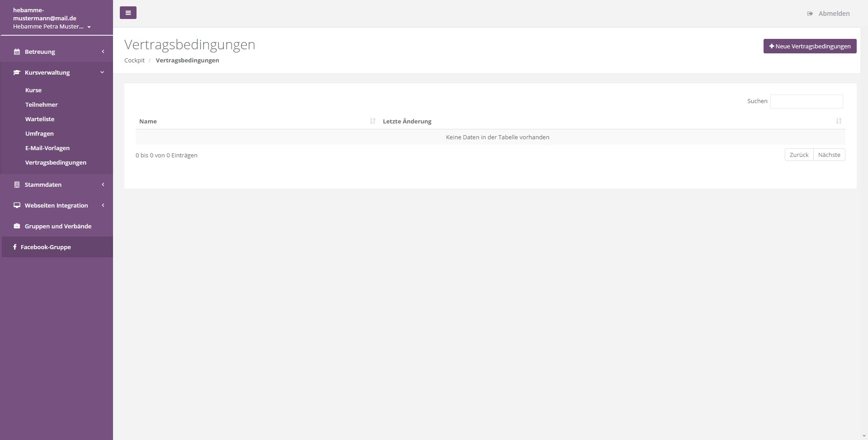Focus the Suchen search input field
The image size is (868, 440).
tap(806, 101)
